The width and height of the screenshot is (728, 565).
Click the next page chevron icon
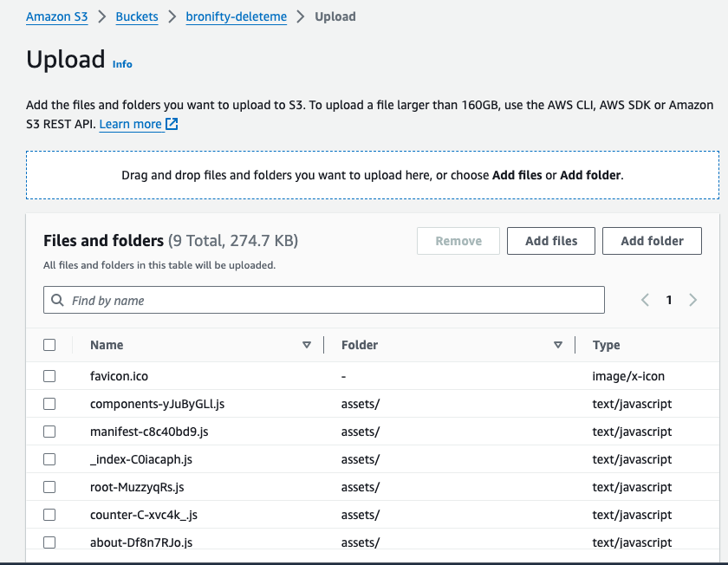pyautogui.click(x=693, y=299)
